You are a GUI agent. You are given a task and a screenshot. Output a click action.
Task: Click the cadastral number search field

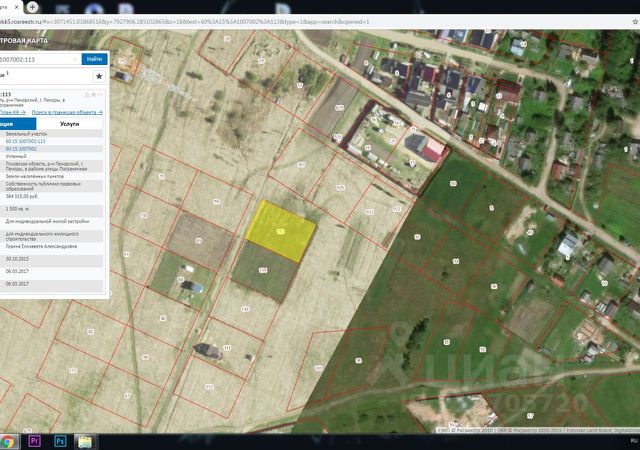38,60
